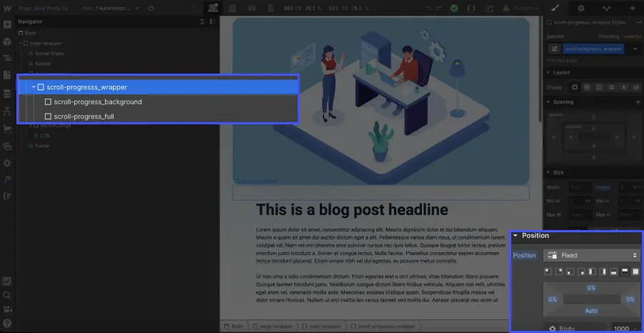Select scroll-progresss_wrapper in Navigator
Viewport: 644px width, 333px height.
(158, 87)
